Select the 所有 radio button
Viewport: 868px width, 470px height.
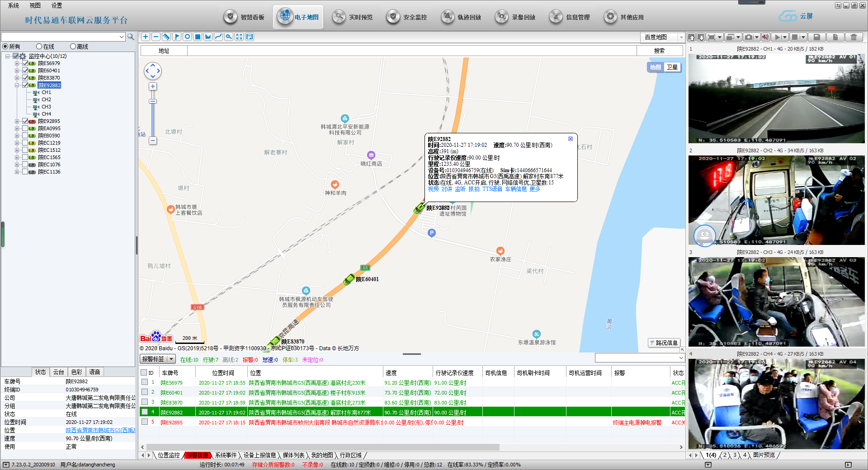5,47
